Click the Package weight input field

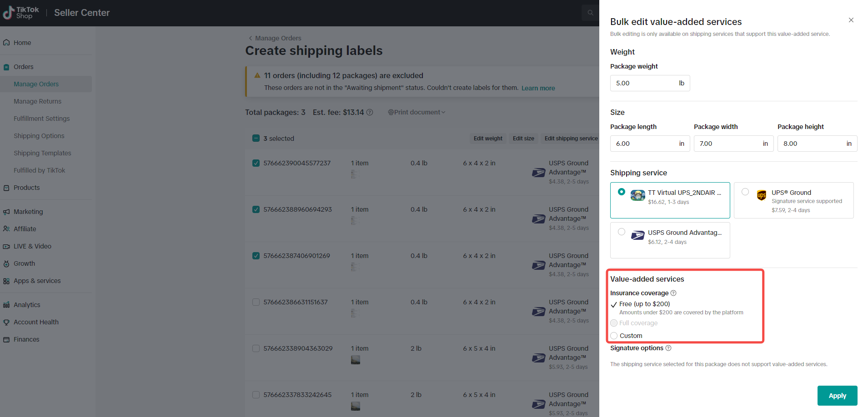(x=643, y=83)
